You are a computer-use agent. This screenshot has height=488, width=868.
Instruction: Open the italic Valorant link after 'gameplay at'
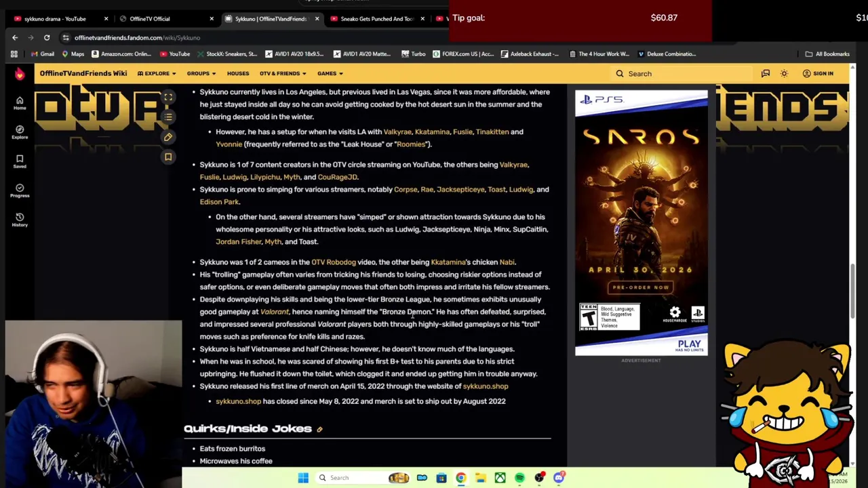275,312
